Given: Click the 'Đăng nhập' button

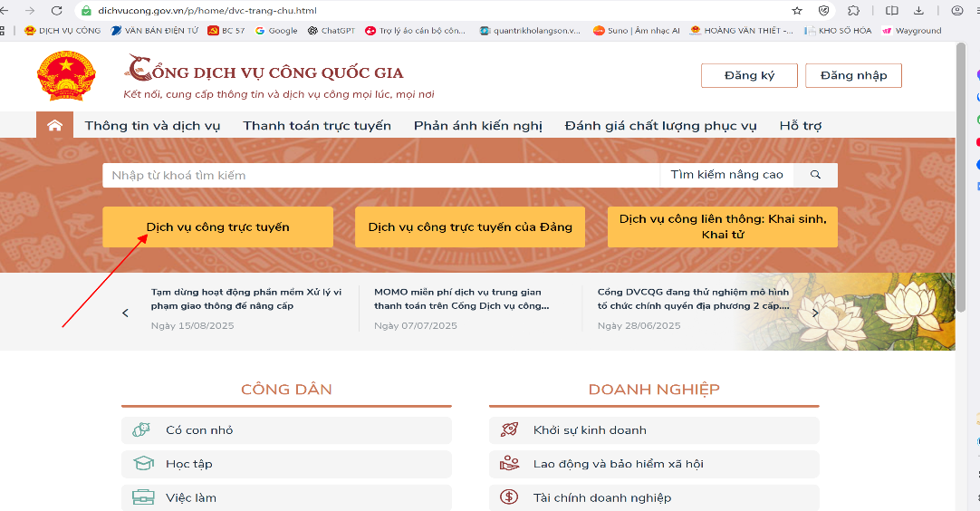Looking at the screenshot, I should (x=853, y=75).
